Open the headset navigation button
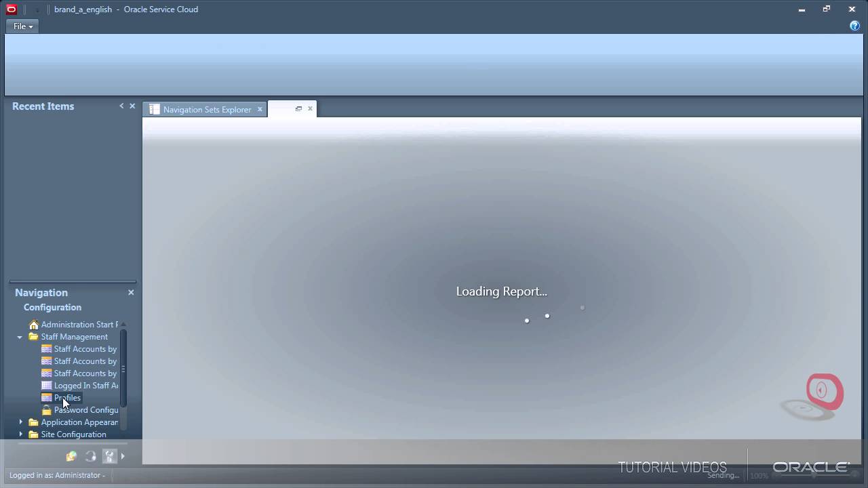The image size is (868, 488). [x=90, y=456]
